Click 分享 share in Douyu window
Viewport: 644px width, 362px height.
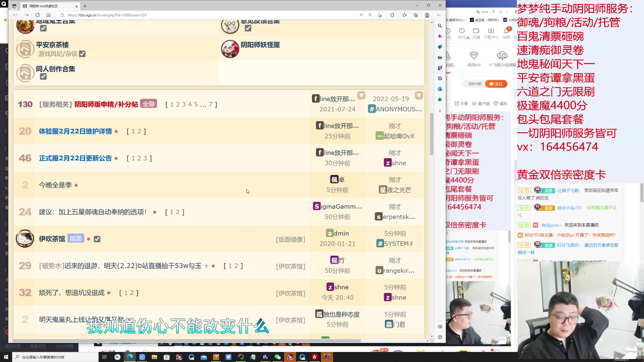(x=461, y=104)
